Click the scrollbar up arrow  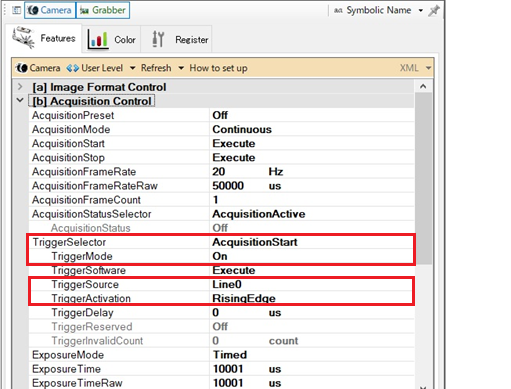click(x=423, y=86)
